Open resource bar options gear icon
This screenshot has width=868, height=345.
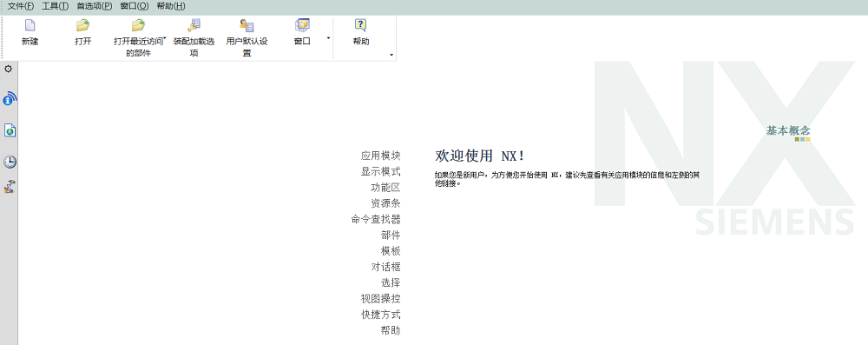(9, 69)
